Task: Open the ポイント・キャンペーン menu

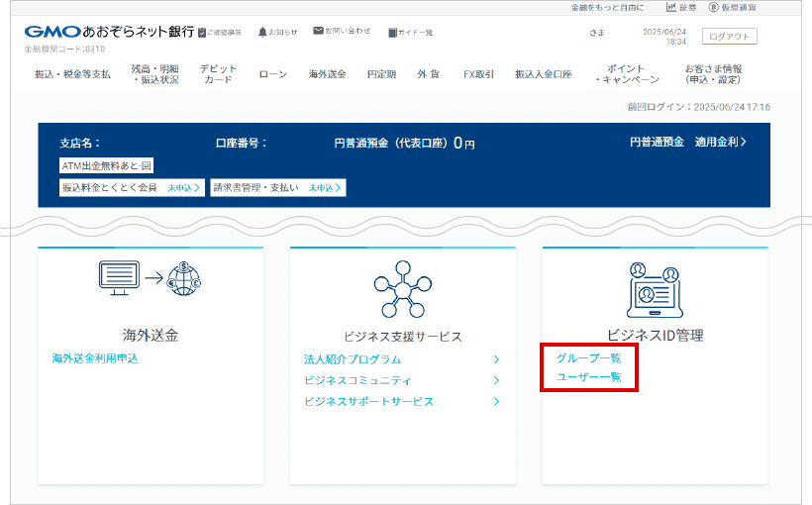Action: click(626, 74)
